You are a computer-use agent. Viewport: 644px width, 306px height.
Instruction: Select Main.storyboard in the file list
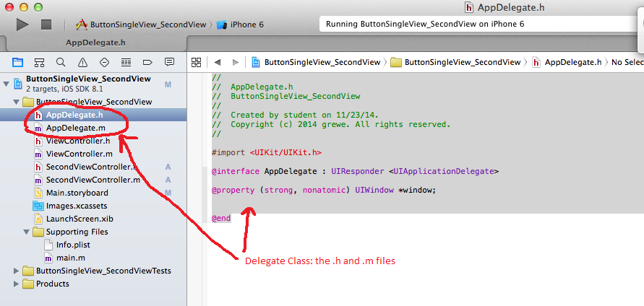point(77,193)
